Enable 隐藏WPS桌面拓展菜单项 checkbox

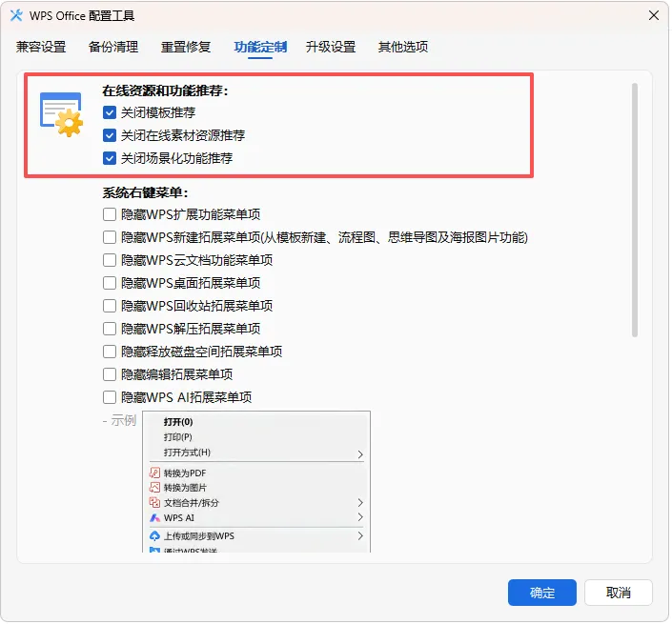(110, 283)
